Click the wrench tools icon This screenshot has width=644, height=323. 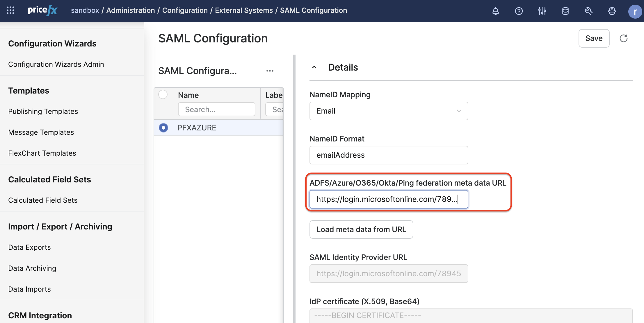point(588,11)
